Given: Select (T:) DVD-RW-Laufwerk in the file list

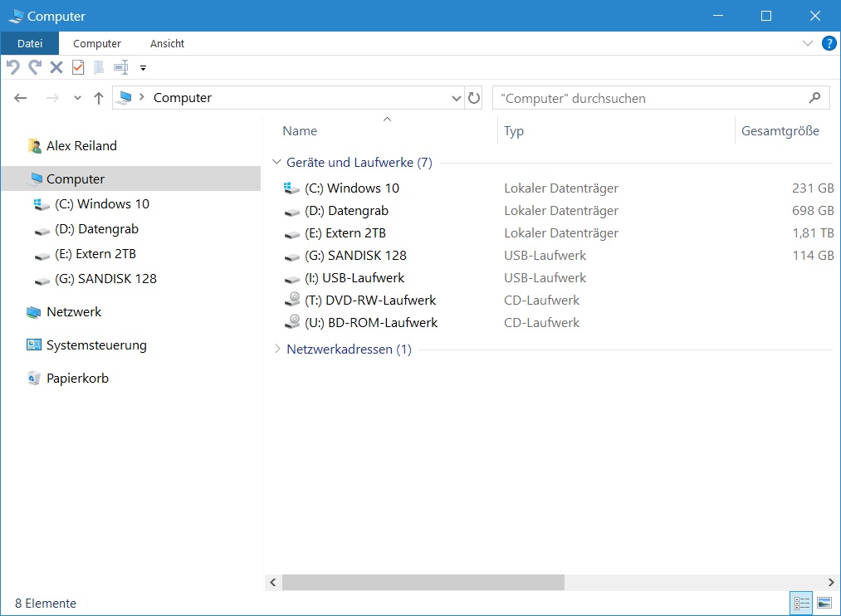Looking at the screenshot, I should 370,301.
